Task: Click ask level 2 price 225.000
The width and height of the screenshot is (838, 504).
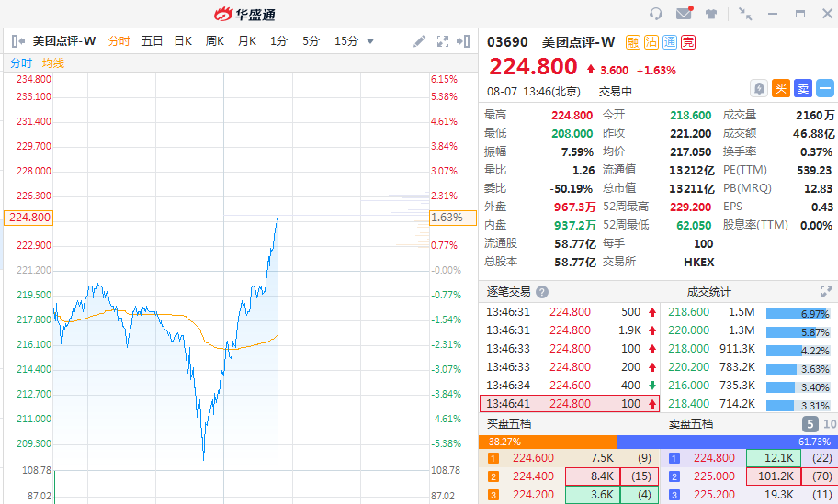Action: (715, 476)
